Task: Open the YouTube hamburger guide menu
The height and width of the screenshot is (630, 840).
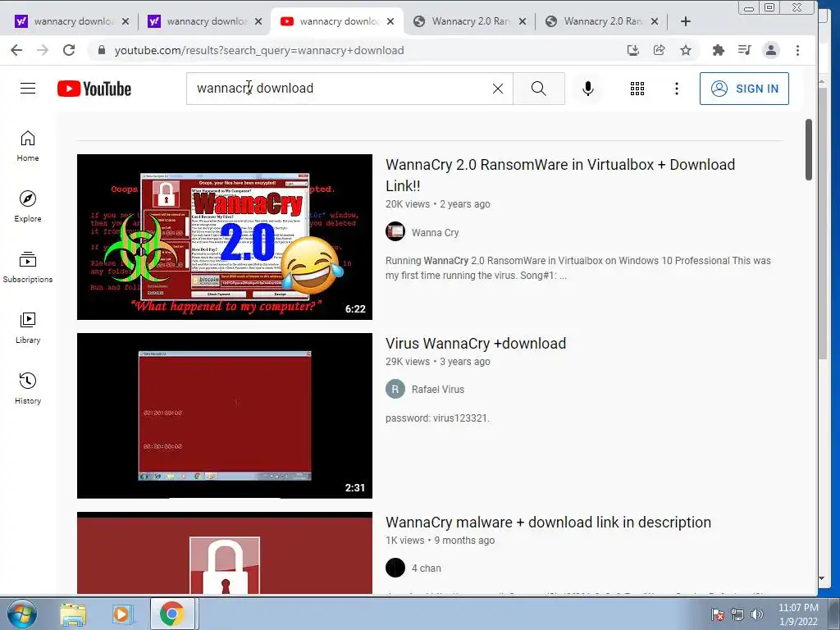Action: tap(28, 89)
